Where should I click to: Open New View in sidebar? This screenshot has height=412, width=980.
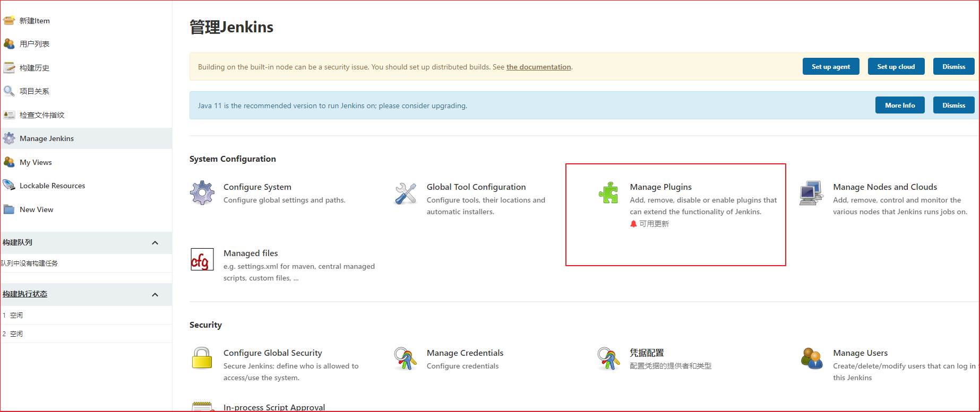pyautogui.click(x=37, y=209)
